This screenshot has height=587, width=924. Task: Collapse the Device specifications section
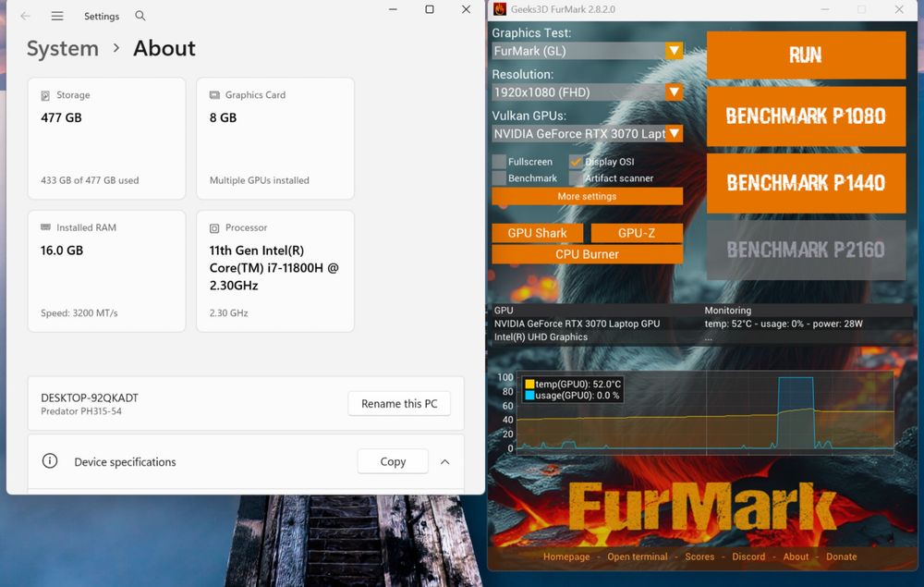(x=445, y=462)
